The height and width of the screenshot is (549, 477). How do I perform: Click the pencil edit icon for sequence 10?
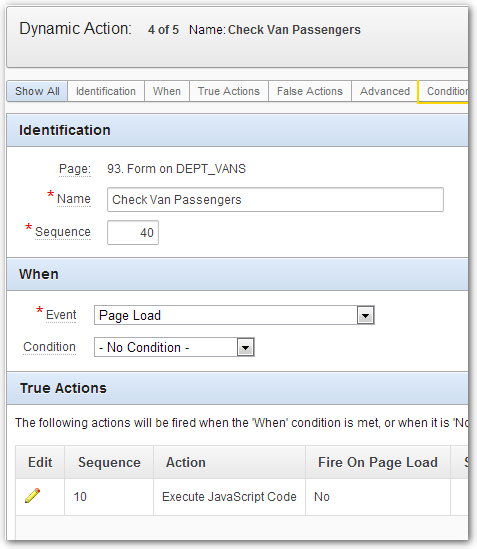(x=33, y=496)
